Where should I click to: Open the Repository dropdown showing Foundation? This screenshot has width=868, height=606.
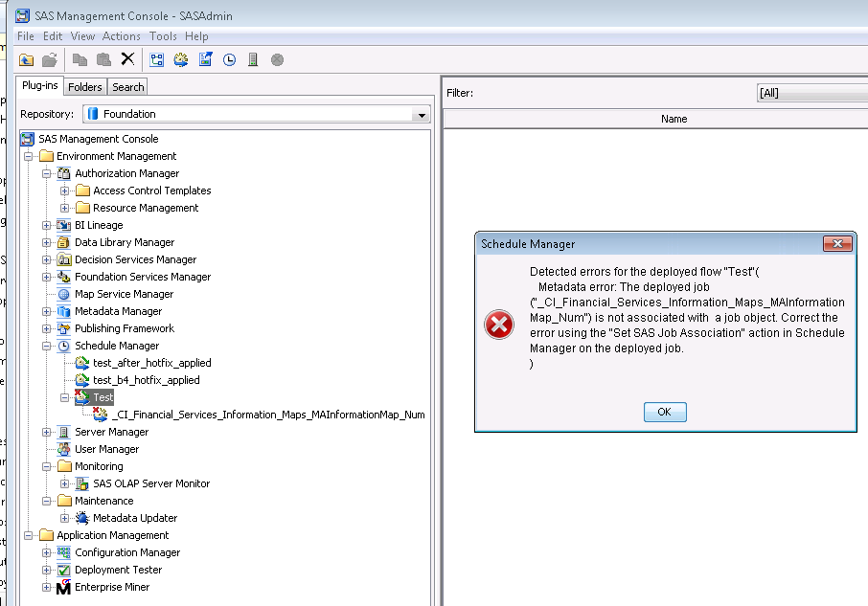coord(420,114)
